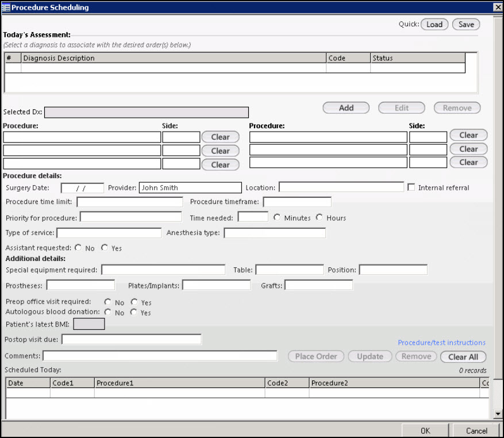The height and width of the screenshot is (438, 504).
Task: Open Procedure/test instructions link
Action: [x=441, y=343]
